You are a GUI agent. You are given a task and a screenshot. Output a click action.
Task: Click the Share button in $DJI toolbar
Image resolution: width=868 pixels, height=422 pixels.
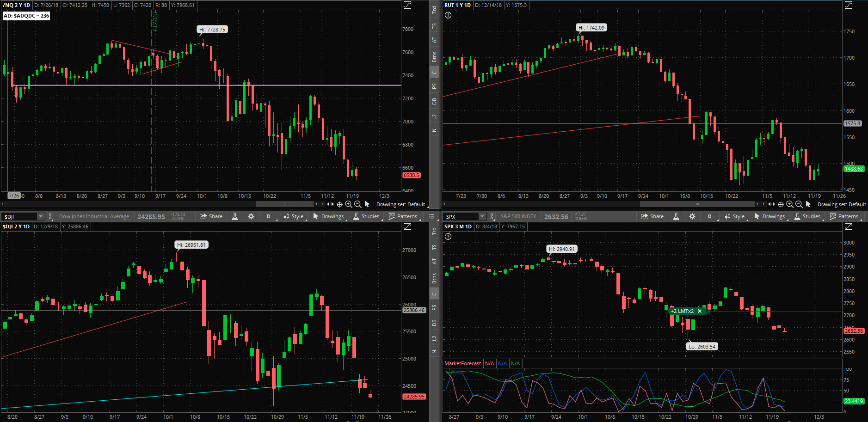pyautogui.click(x=211, y=216)
